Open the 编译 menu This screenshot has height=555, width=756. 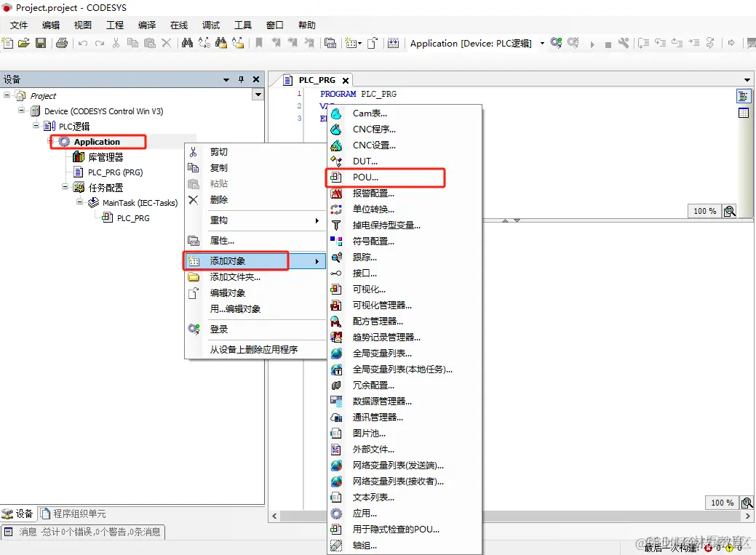(x=146, y=25)
